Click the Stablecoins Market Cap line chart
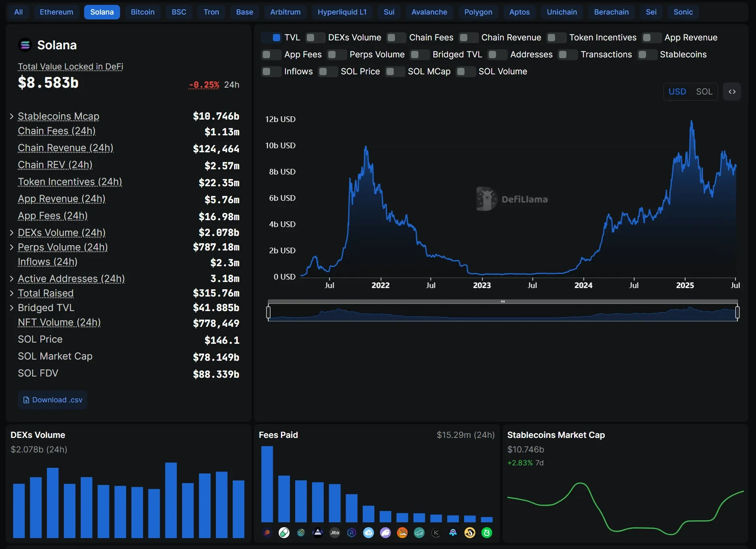The width and height of the screenshot is (756, 549). [x=625, y=509]
